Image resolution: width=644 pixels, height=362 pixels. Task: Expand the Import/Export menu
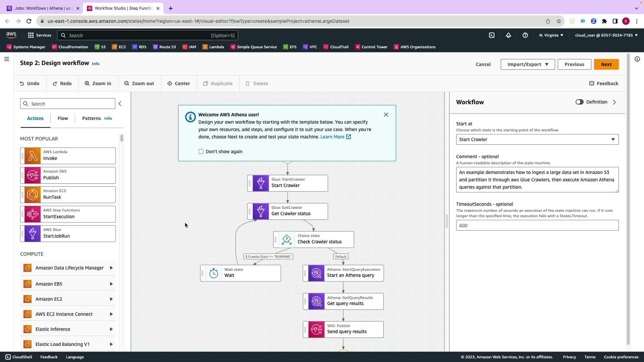point(528,64)
